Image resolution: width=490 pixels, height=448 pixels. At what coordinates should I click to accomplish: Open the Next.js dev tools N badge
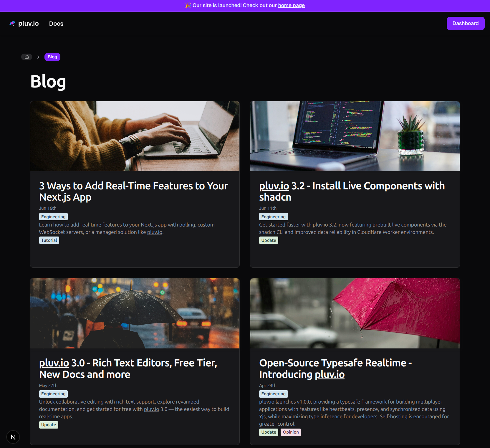click(13, 437)
